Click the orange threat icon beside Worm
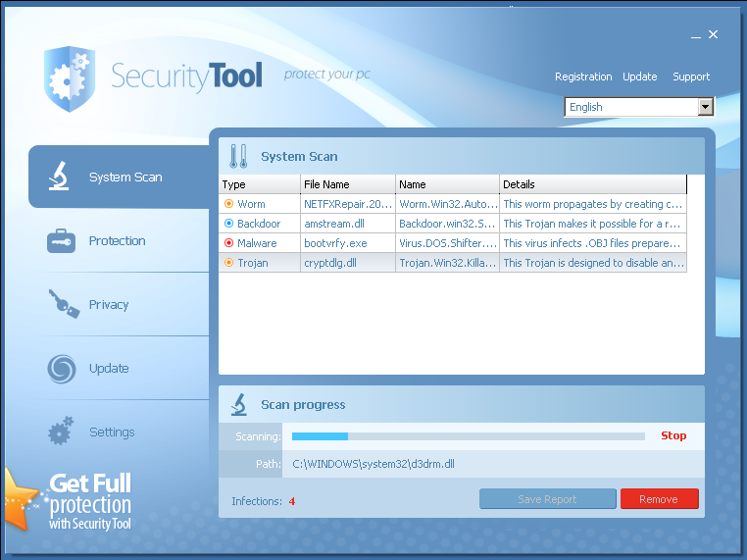747x560 pixels. click(x=228, y=204)
